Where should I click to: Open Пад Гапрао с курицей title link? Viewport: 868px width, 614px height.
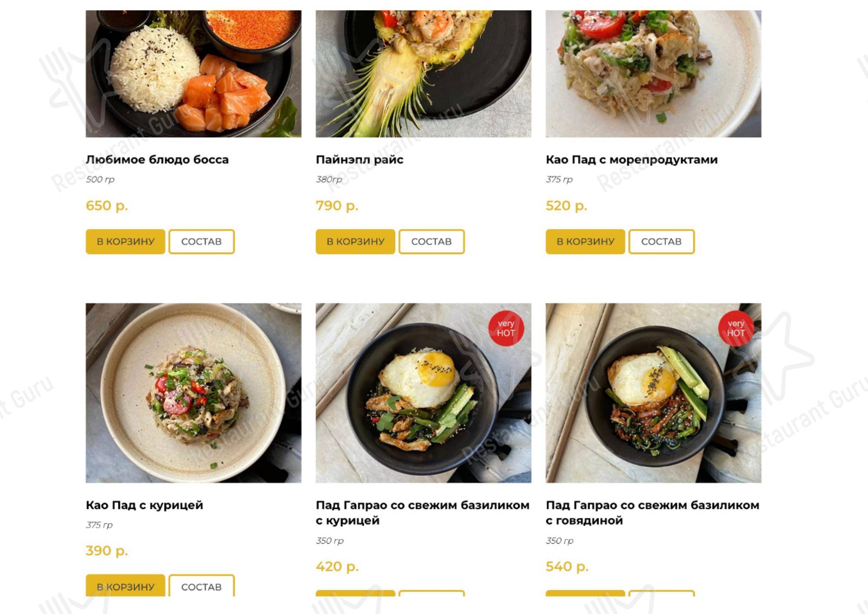click(423, 513)
